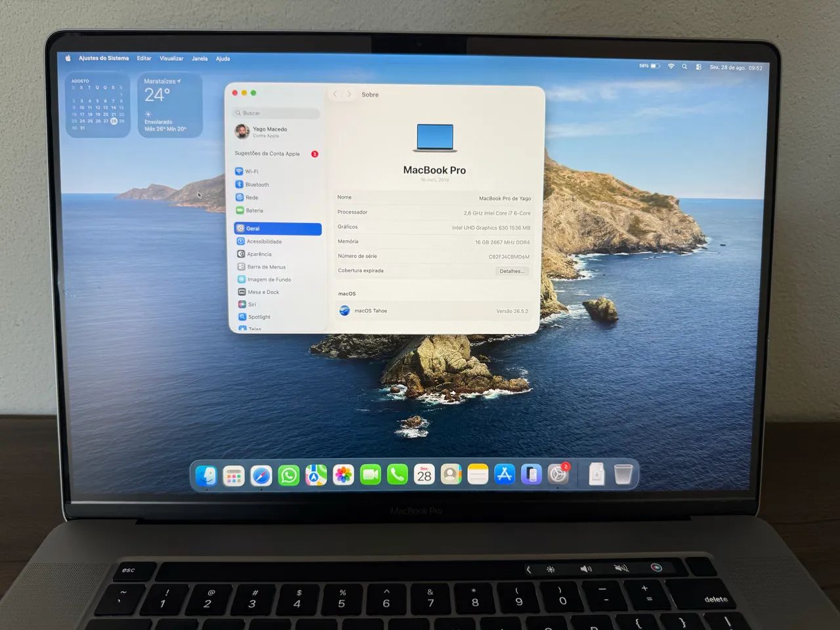
Task: Open WhatsApp from the Dock
Action: (x=289, y=475)
